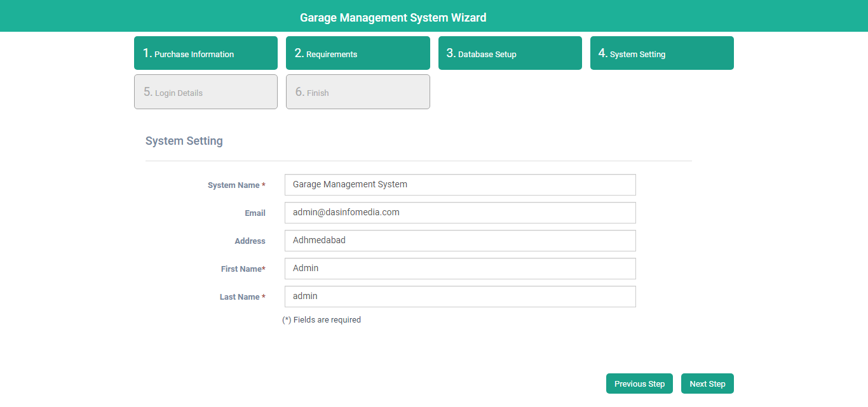868x407 pixels.
Task: Click the Email field label
Action: tap(255, 213)
